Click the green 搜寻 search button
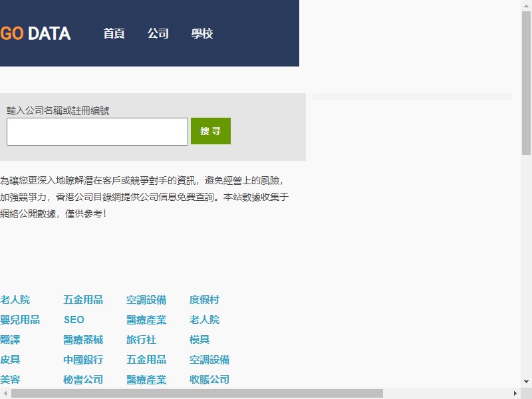Screen dimensions: 532x399 (x=211, y=131)
